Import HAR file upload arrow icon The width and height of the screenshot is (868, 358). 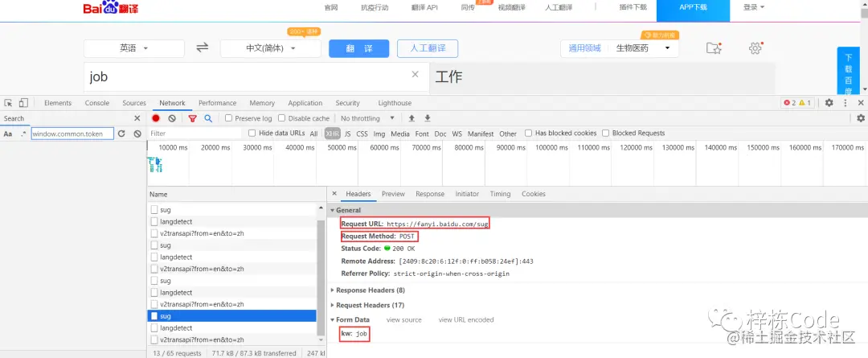tap(411, 118)
